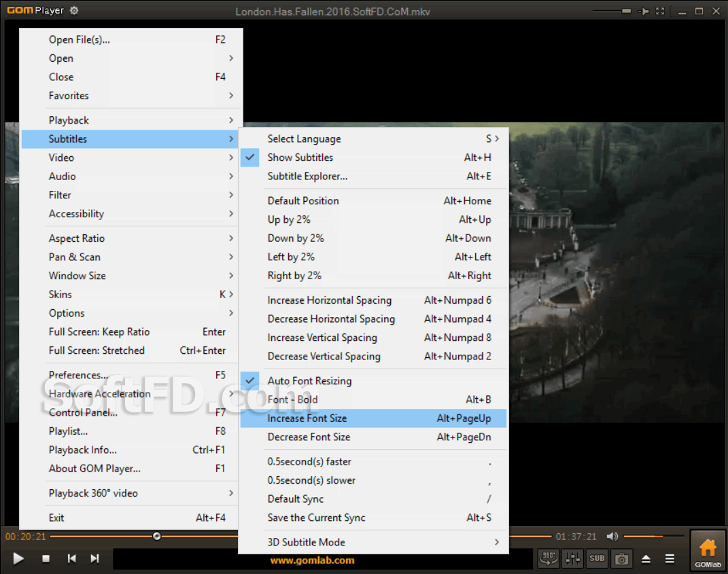The width and height of the screenshot is (728, 574).
Task: Expand the Video submenu
Action: pos(130,158)
